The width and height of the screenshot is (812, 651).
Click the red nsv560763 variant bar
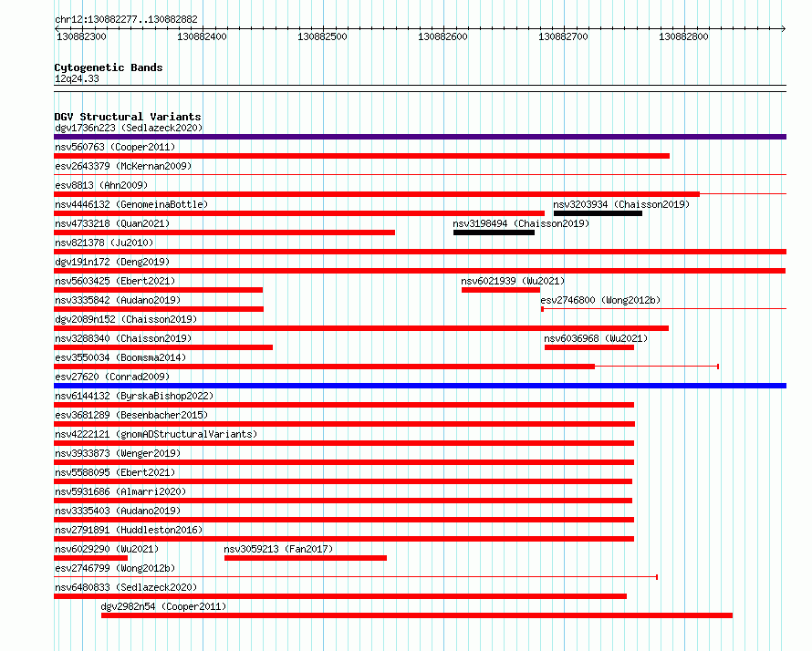coord(361,156)
